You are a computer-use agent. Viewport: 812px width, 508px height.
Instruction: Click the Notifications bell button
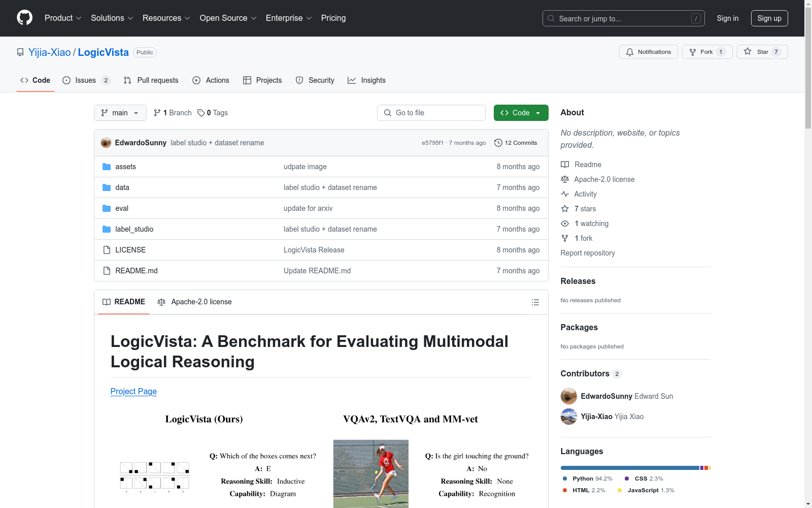coord(648,52)
